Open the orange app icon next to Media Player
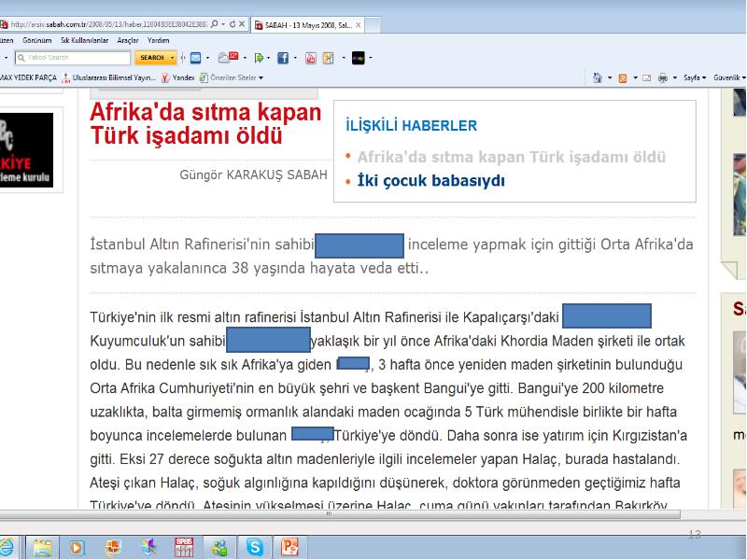 pyautogui.click(x=112, y=548)
